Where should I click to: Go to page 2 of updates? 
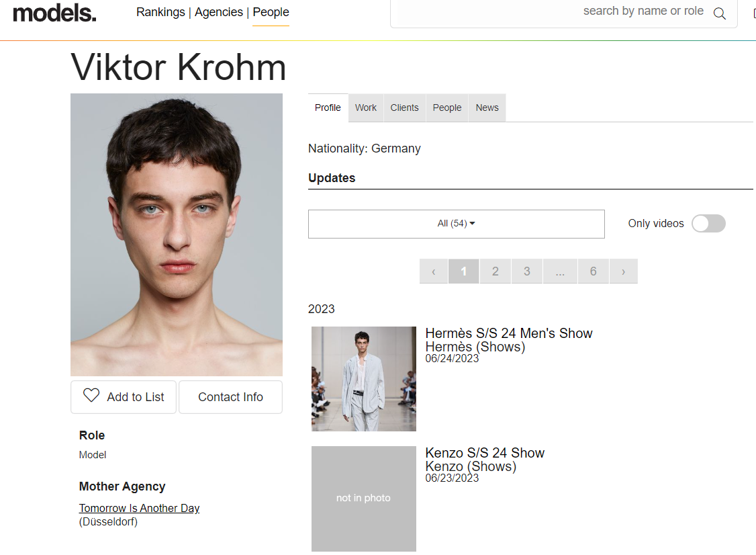coord(495,271)
